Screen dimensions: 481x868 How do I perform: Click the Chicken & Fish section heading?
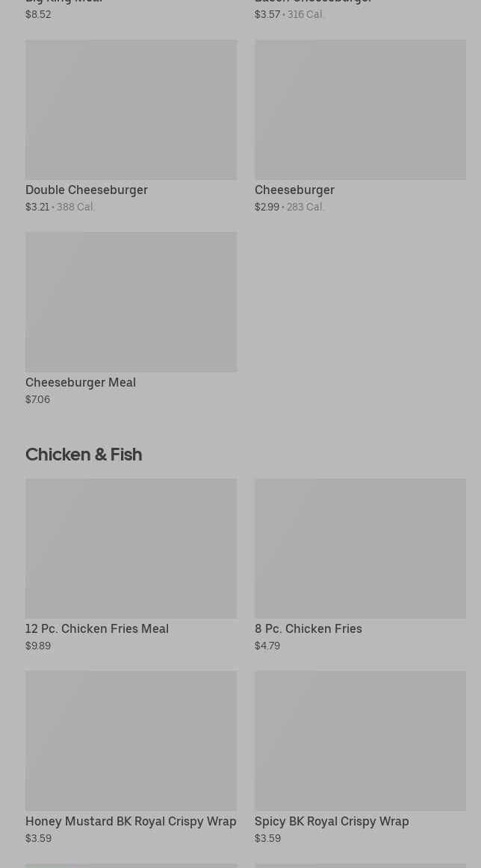click(84, 455)
